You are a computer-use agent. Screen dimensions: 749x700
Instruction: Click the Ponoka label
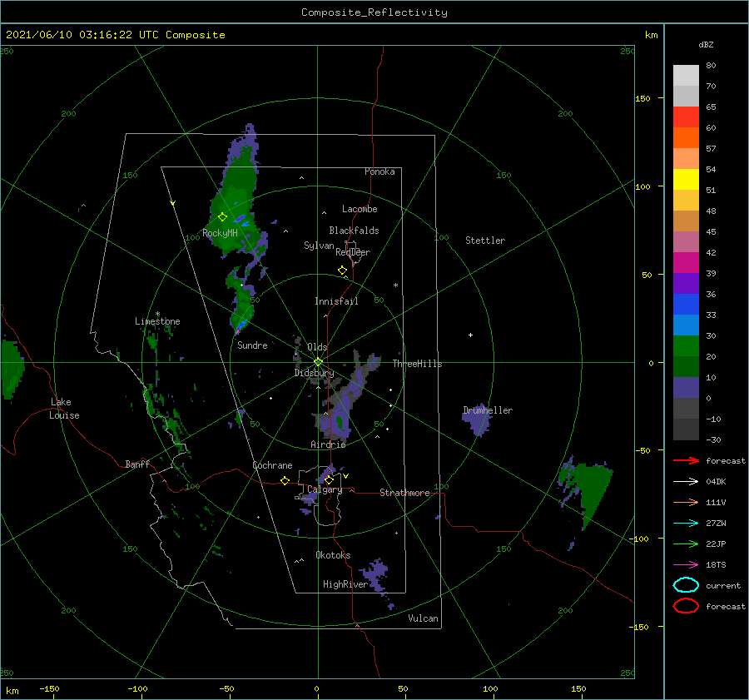pyautogui.click(x=379, y=171)
